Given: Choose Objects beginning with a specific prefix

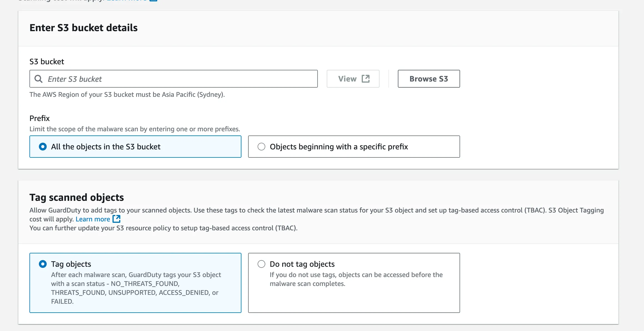Looking at the screenshot, I should pos(261,147).
